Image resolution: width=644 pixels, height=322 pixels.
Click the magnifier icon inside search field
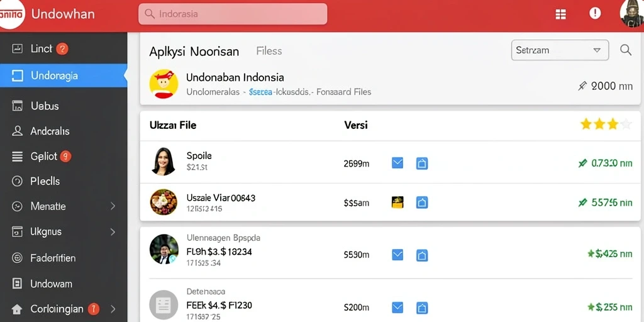(x=150, y=14)
